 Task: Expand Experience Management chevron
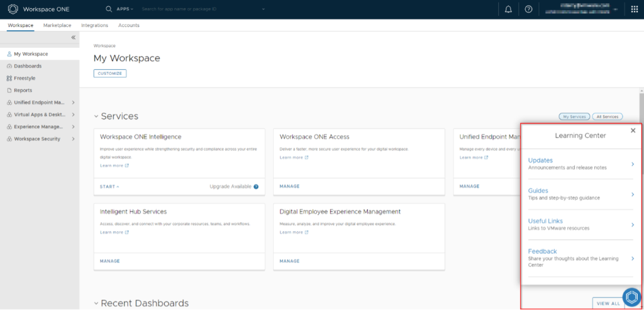(73, 127)
